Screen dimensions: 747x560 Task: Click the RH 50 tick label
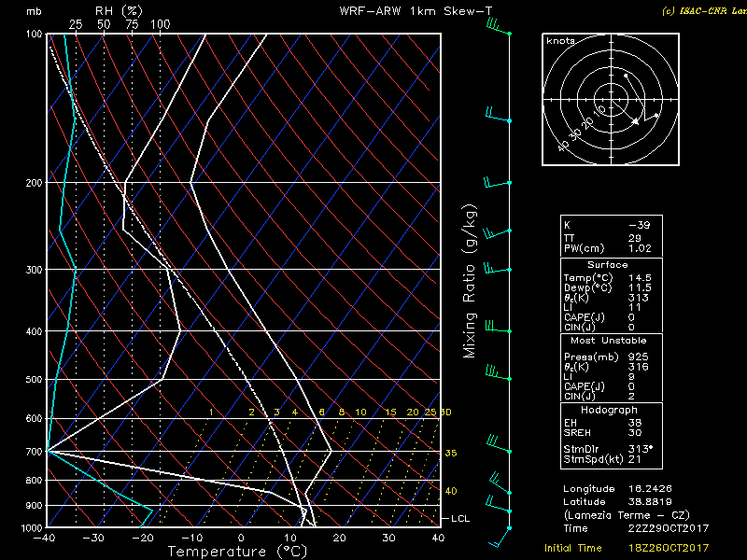[104, 24]
